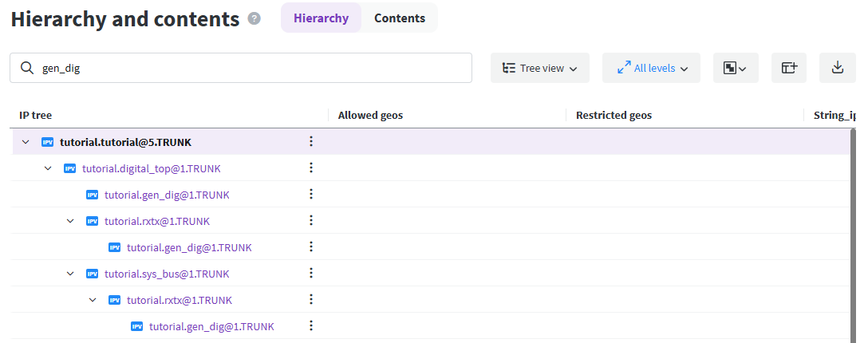This screenshot has height=343, width=868.
Task: Collapse the tutorial.tutorial@5.TRUNK root node
Action: point(26,142)
